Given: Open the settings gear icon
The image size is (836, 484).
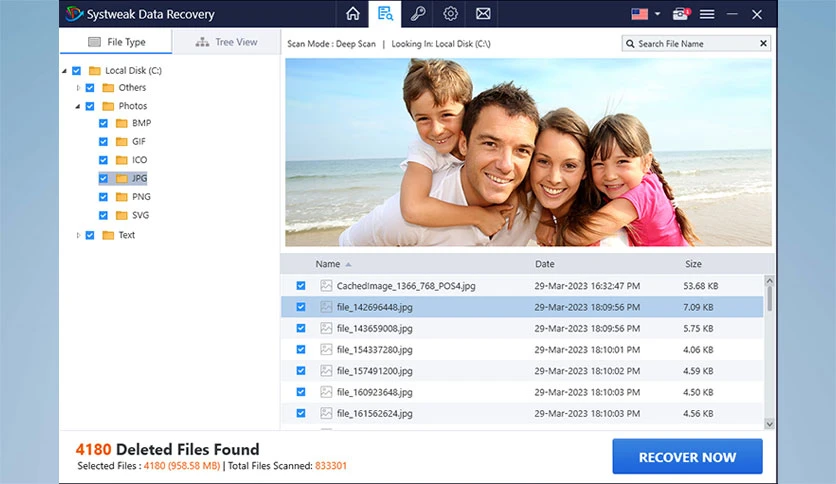Looking at the screenshot, I should click(451, 14).
